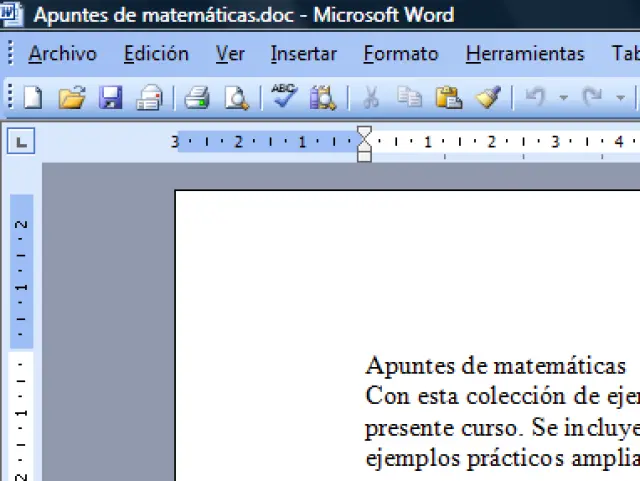
Task: Click the Permission envelope icon in toolbar
Action: 149,98
